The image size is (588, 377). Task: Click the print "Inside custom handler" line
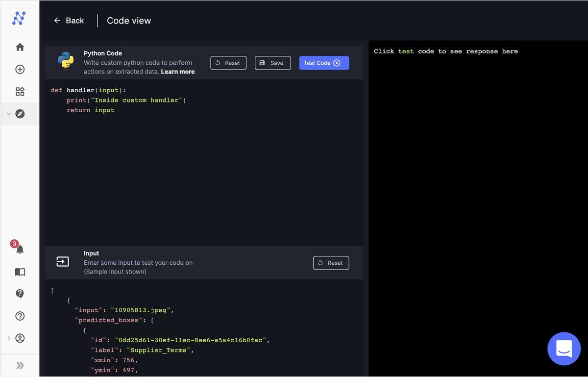tap(126, 100)
